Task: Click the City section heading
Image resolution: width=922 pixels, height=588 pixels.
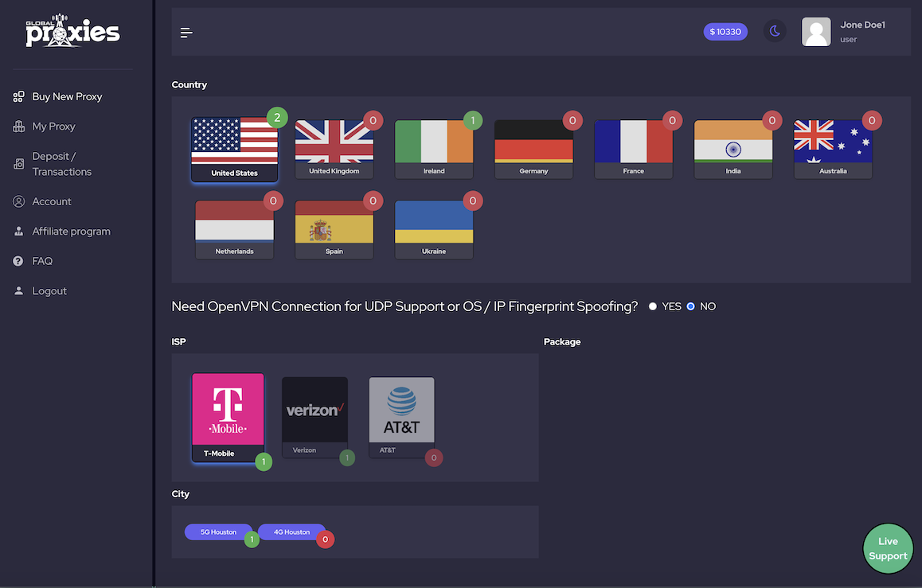Action: (x=181, y=494)
